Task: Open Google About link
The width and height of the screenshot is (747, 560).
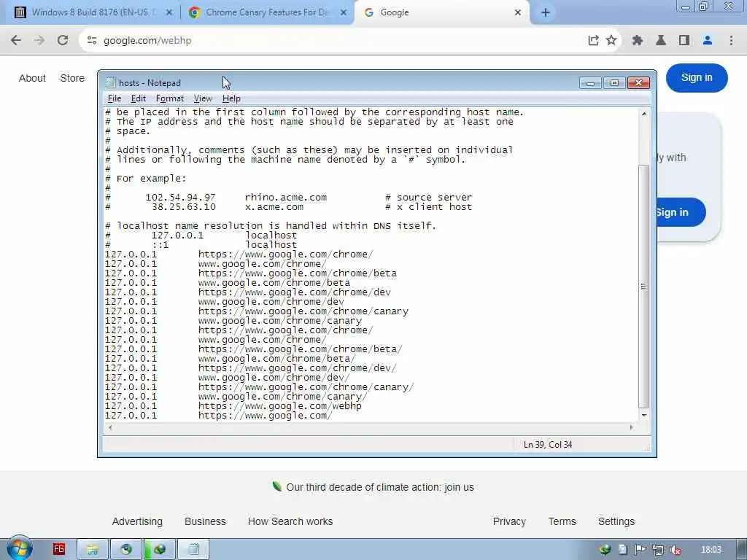Action: [32, 78]
